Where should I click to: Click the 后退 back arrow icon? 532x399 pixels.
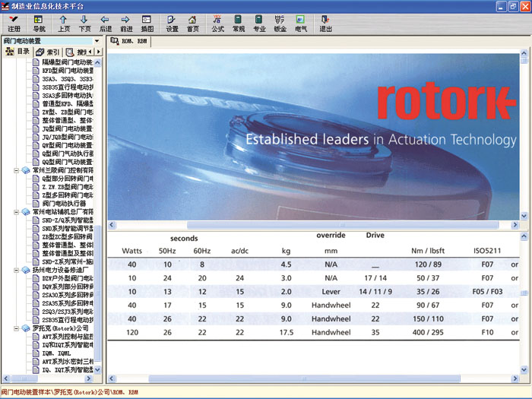pyautogui.click(x=105, y=23)
